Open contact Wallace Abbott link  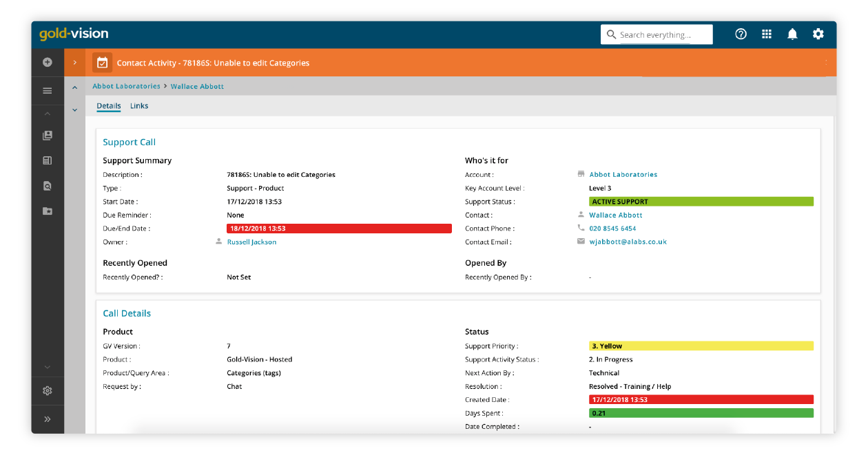coord(616,215)
